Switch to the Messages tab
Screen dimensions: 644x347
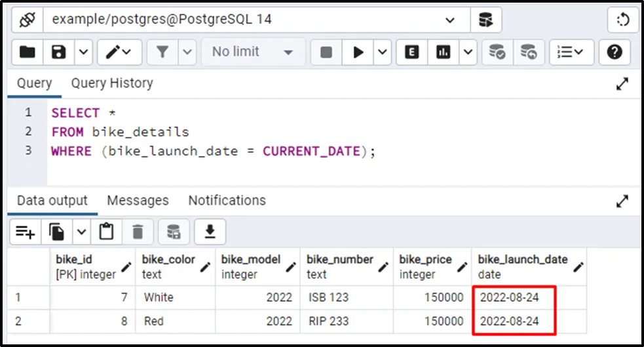(138, 200)
